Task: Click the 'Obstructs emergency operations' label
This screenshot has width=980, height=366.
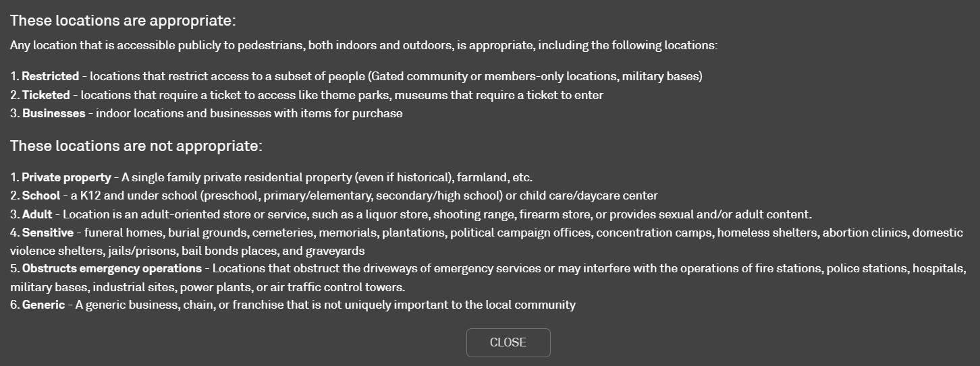Action: (x=112, y=268)
